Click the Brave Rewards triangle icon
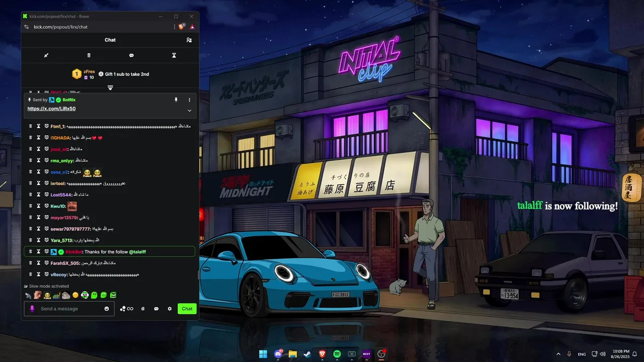 coord(192,27)
